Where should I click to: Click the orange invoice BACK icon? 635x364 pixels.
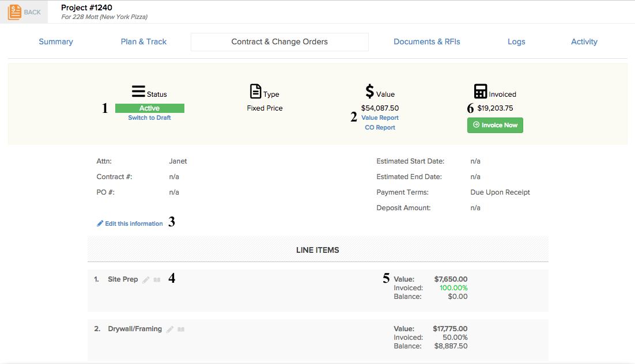click(x=14, y=12)
